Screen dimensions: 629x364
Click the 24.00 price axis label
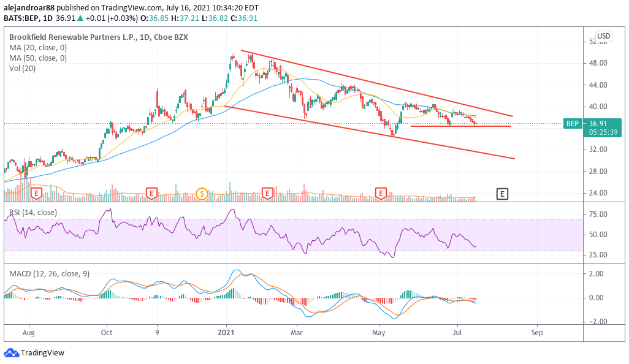(598, 193)
